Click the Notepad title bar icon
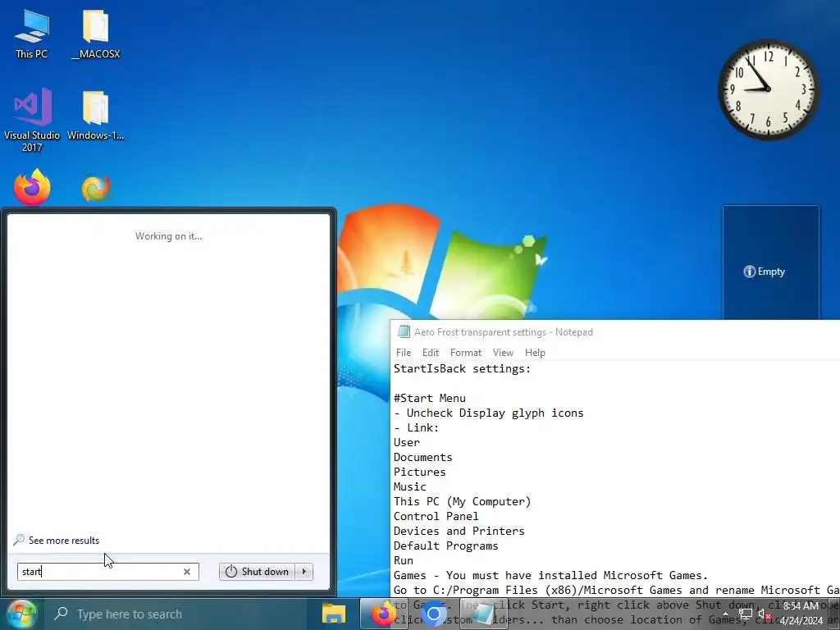 [x=404, y=332]
